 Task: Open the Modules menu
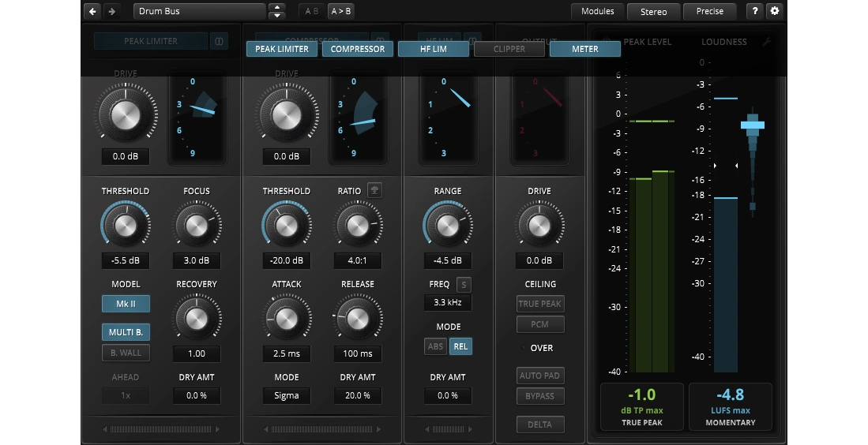597,11
